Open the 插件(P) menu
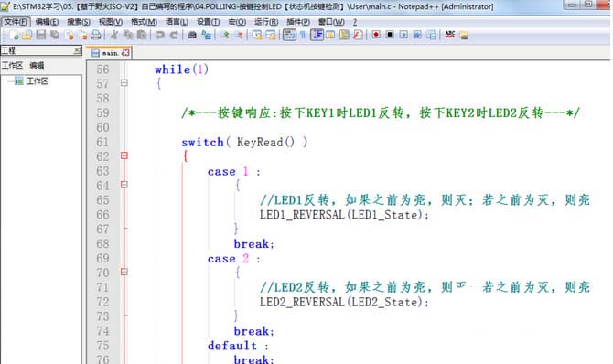Screen dimensions: 613x364 (x=298, y=22)
